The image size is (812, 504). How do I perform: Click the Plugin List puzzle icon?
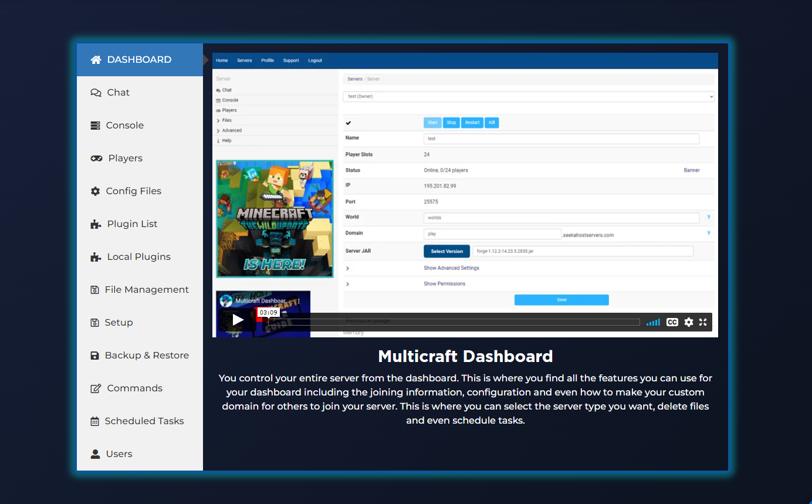tap(96, 224)
